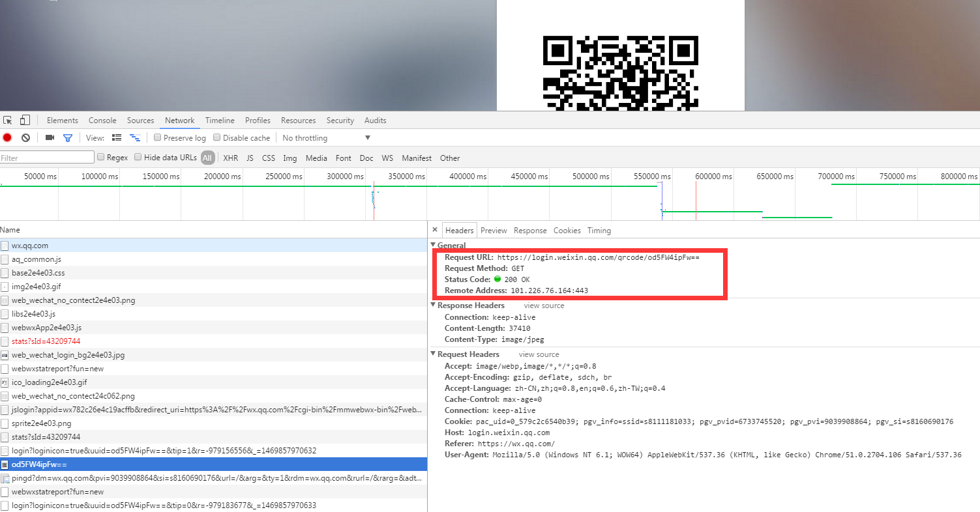Clear the network log with the clear icon
980x512 pixels.
click(25, 138)
